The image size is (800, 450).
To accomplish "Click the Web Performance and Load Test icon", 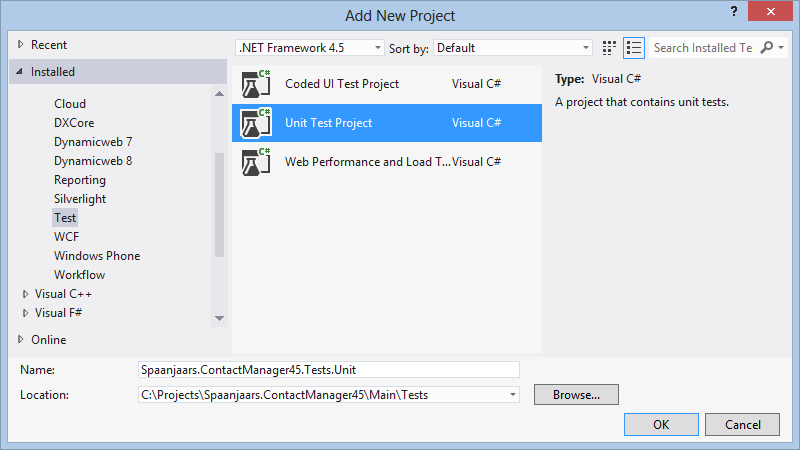I will pyautogui.click(x=256, y=161).
